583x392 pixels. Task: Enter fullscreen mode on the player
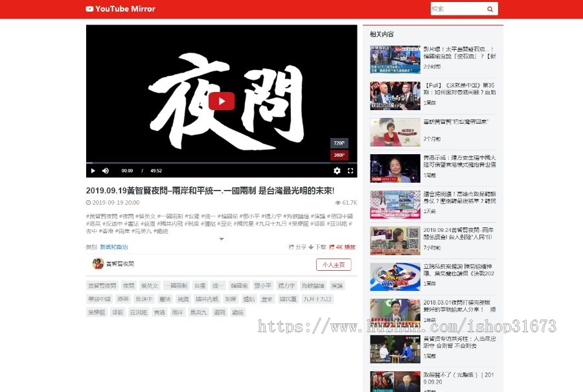(x=350, y=170)
